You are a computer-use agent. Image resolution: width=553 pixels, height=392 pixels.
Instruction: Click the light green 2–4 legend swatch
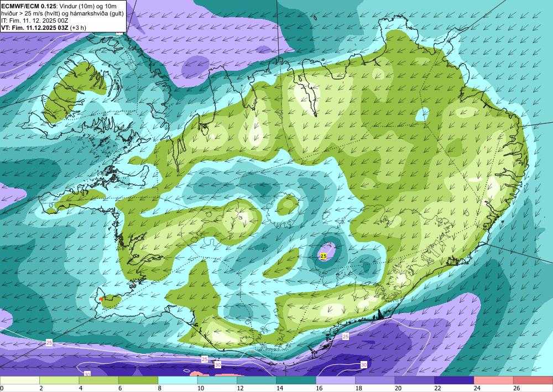point(59,380)
